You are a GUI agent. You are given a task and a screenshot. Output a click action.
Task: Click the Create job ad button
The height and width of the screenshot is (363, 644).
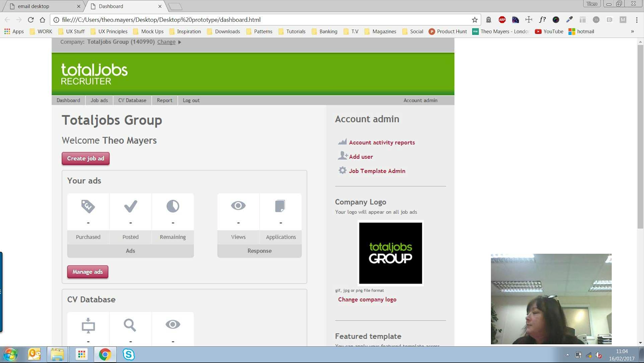click(86, 158)
